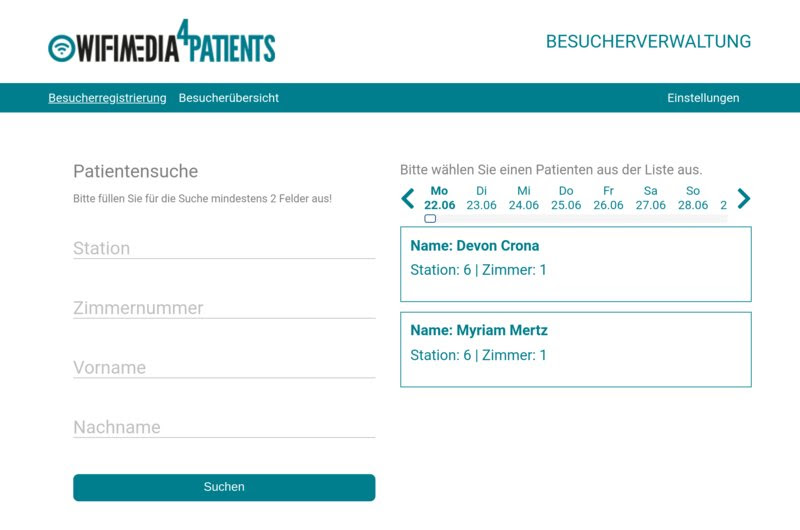Focus the Vorname input field
This screenshot has width=800, height=530.
224,367
